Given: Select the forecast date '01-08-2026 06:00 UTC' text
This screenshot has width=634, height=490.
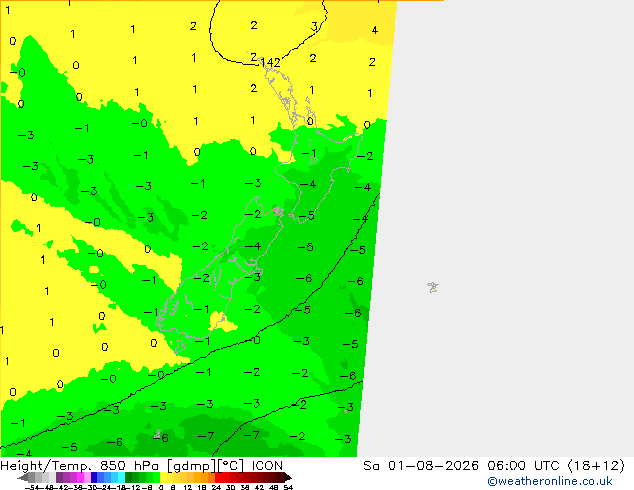Looking at the screenshot, I should [474, 466].
